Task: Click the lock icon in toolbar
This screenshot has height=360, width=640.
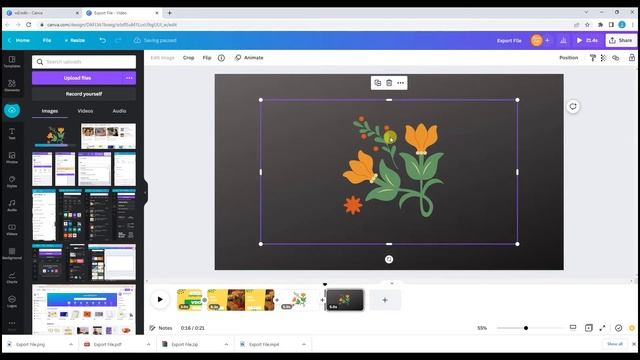Action: (x=631, y=58)
